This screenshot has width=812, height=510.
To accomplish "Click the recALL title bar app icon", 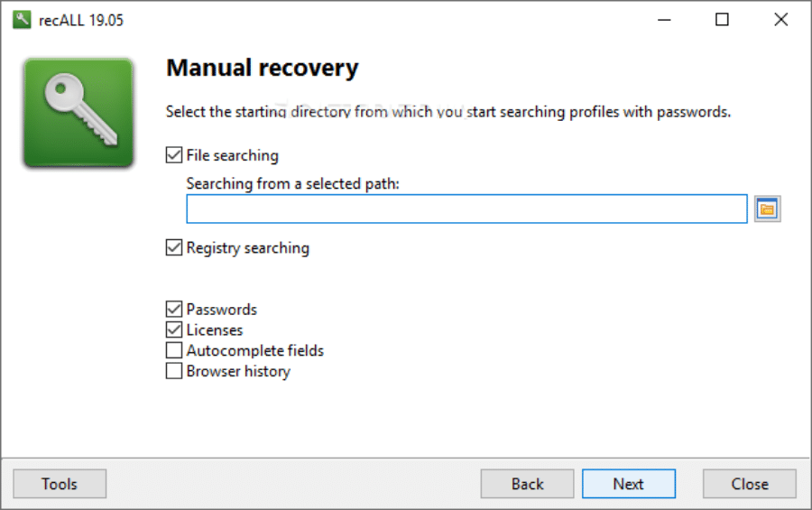I will pyautogui.click(x=22, y=20).
